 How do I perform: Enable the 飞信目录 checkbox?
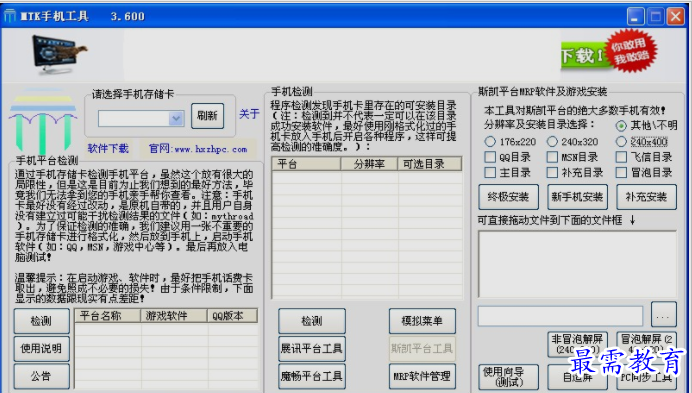[x=621, y=157]
